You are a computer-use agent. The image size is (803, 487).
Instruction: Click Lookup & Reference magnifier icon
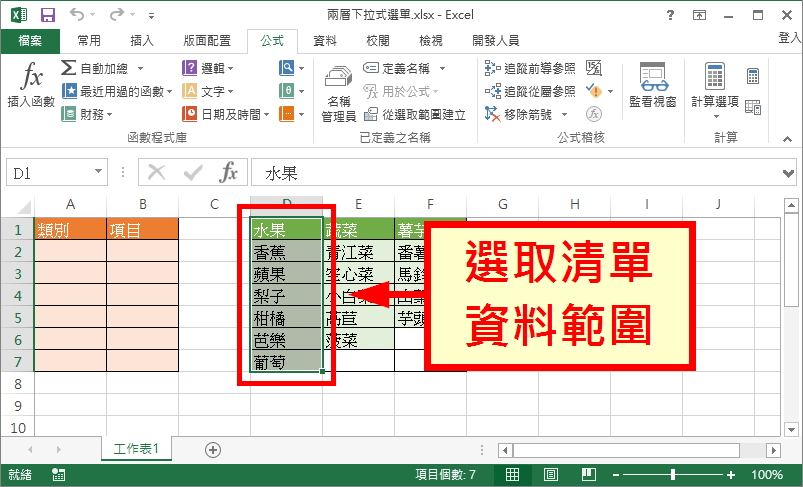click(287, 68)
